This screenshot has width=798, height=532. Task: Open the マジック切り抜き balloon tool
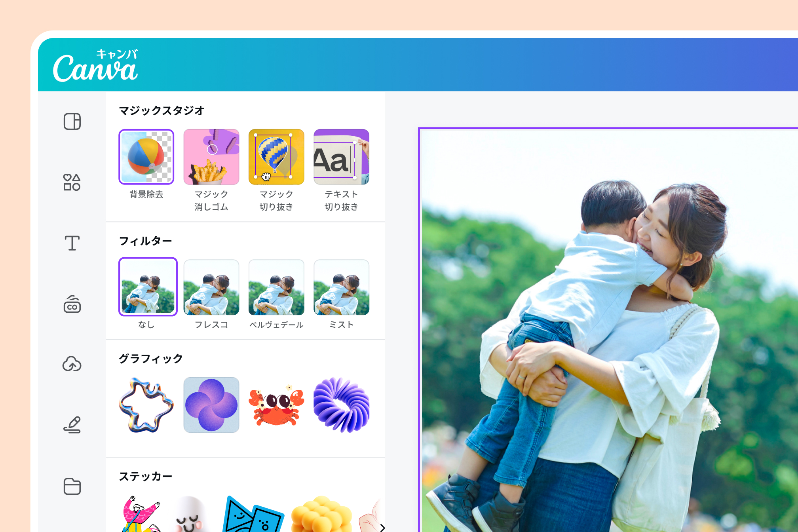(276, 157)
